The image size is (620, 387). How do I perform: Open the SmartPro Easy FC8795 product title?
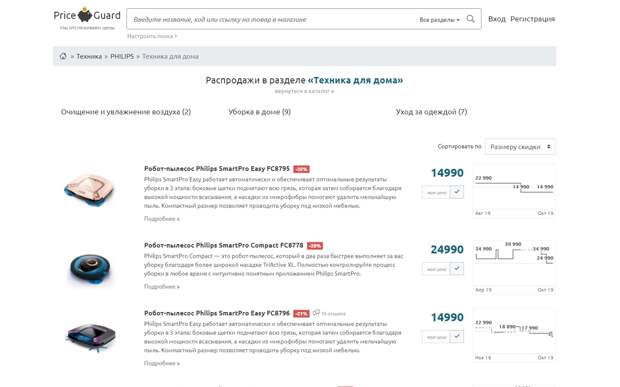point(217,168)
